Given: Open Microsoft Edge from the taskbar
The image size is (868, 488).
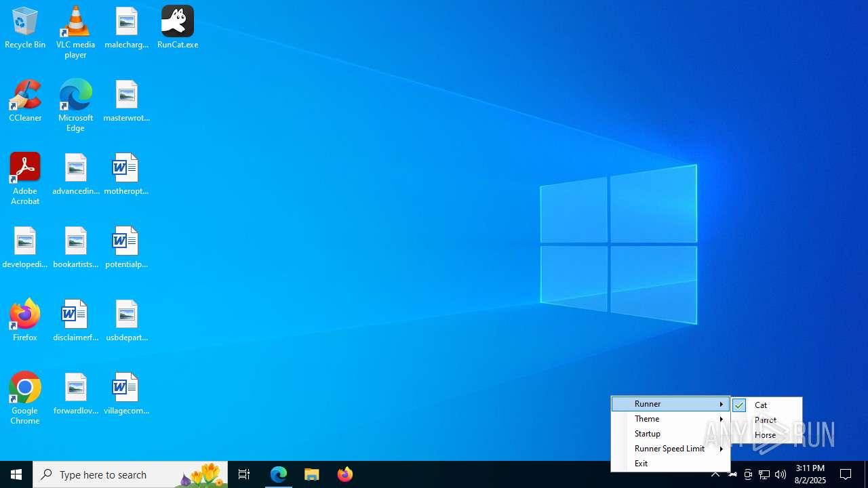Looking at the screenshot, I should pyautogui.click(x=279, y=474).
